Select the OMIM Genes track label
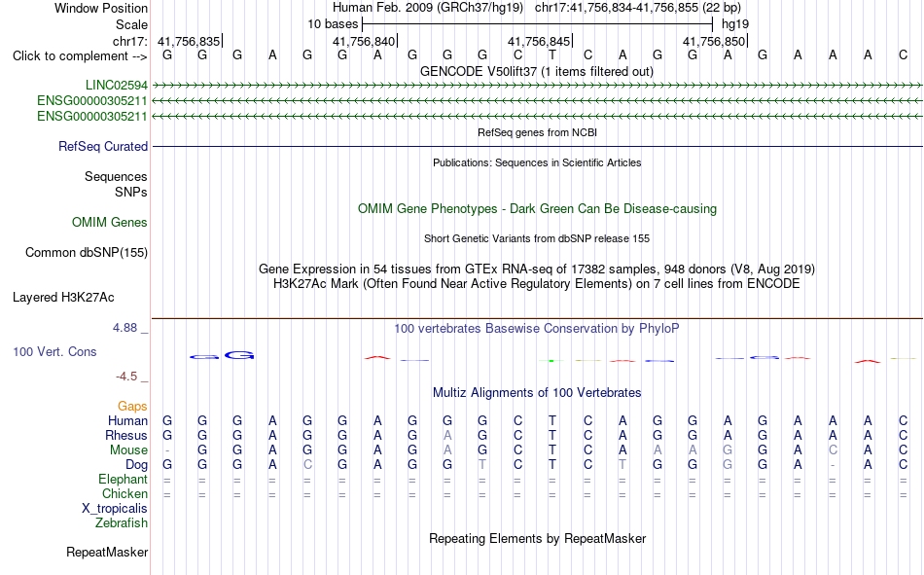 point(110,223)
